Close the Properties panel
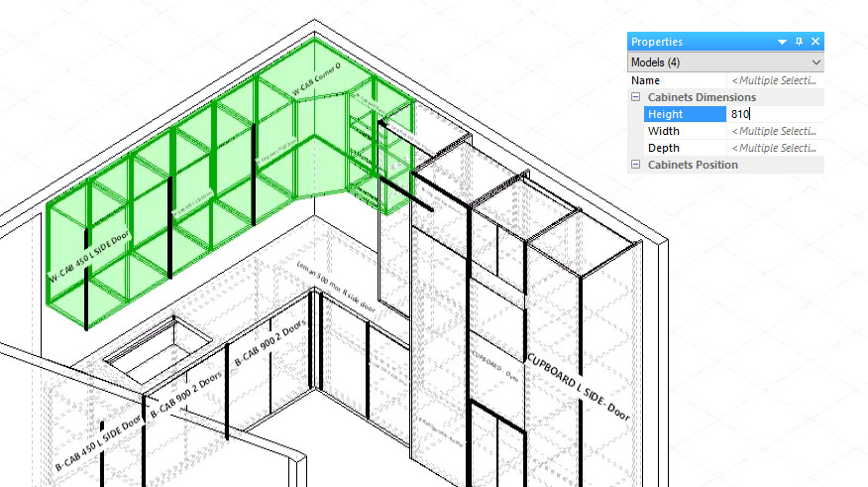Image resolution: width=868 pixels, height=487 pixels. (x=815, y=42)
